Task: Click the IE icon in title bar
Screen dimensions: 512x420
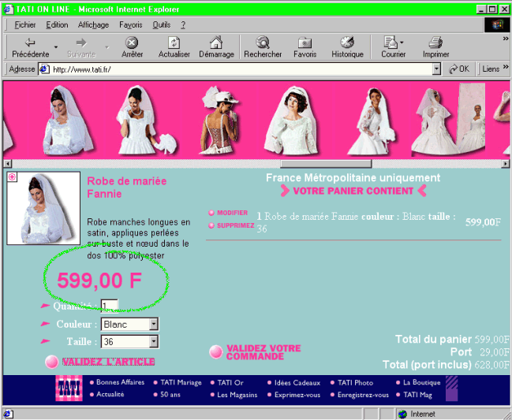Action: (x=8, y=9)
